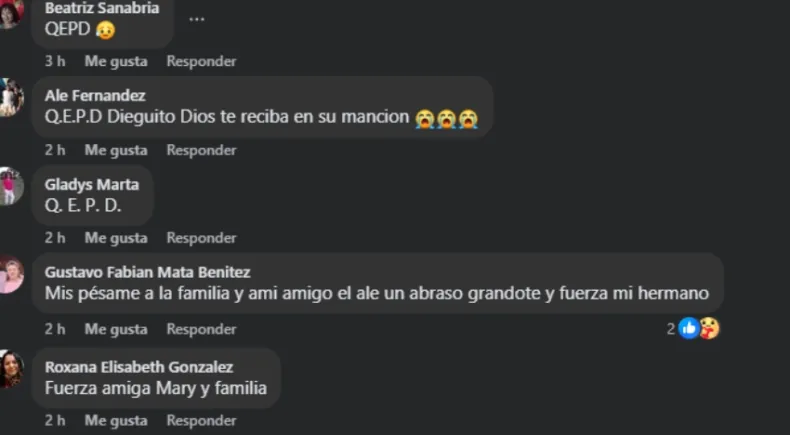Click the blue like reaction icon
790x435 pixels.
(688, 329)
